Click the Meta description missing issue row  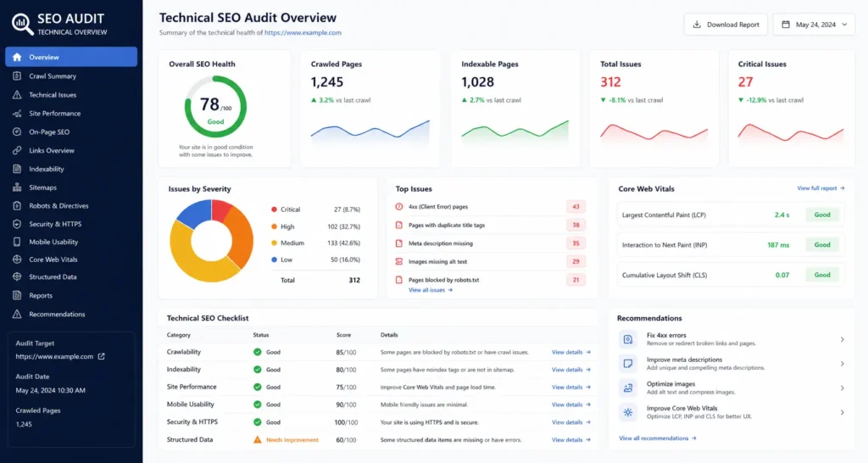490,243
